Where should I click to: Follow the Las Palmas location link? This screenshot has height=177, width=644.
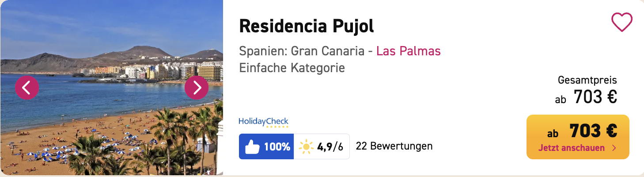click(x=408, y=51)
